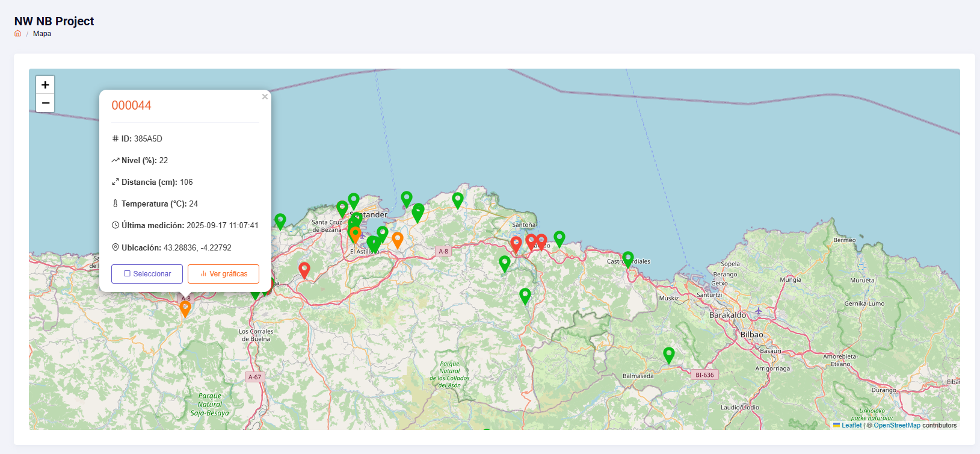Select orange marker beneath the popup tip
The image size is (980, 454).
[185, 308]
